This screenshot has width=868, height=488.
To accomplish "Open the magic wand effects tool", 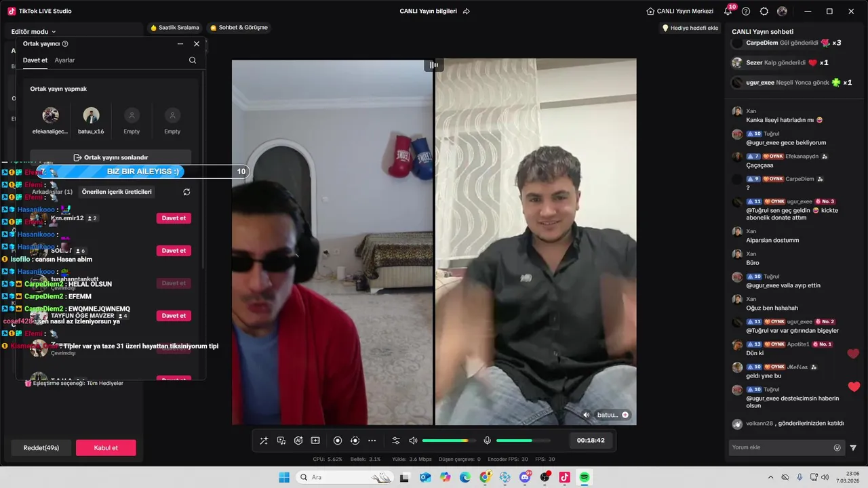I will [x=264, y=441].
